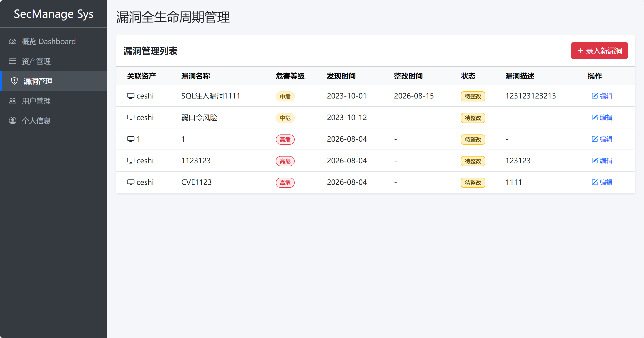644x338 pixels.
Task: Select 漏洞管理 menu item
Action: (54, 81)
